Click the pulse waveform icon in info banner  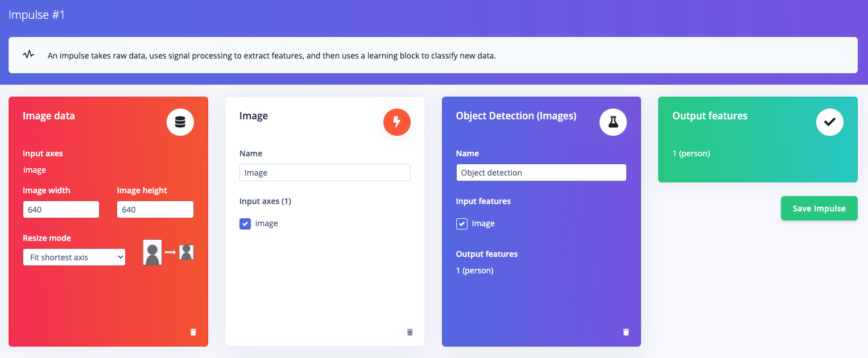point(28,55)
